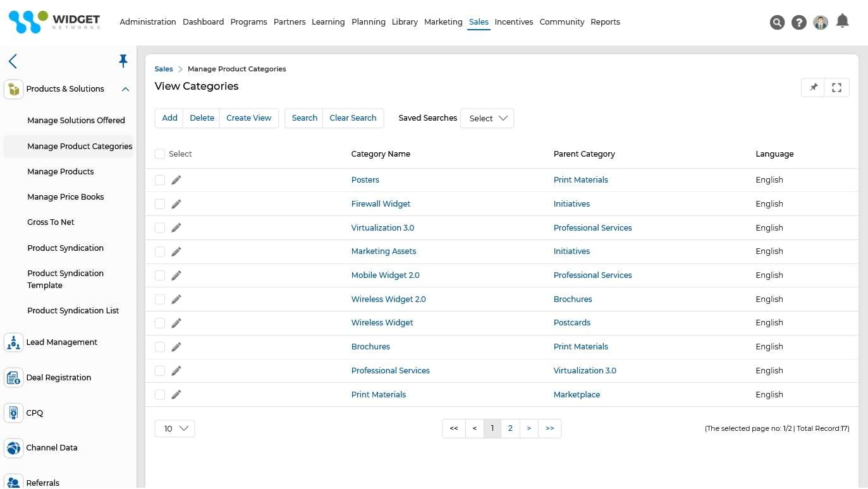Edit the Posters category with the pencil icon

[x=176, y=179]
